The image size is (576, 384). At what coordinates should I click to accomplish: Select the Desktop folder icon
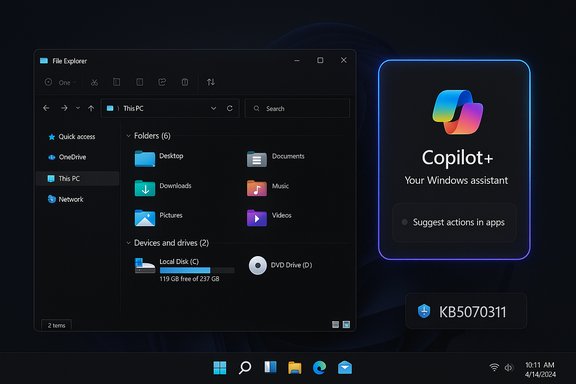click(145, 159)
